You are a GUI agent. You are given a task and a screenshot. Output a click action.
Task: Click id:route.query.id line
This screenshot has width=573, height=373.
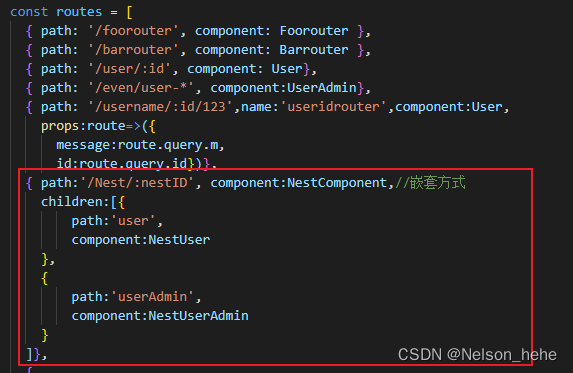[x=137, y=163]
